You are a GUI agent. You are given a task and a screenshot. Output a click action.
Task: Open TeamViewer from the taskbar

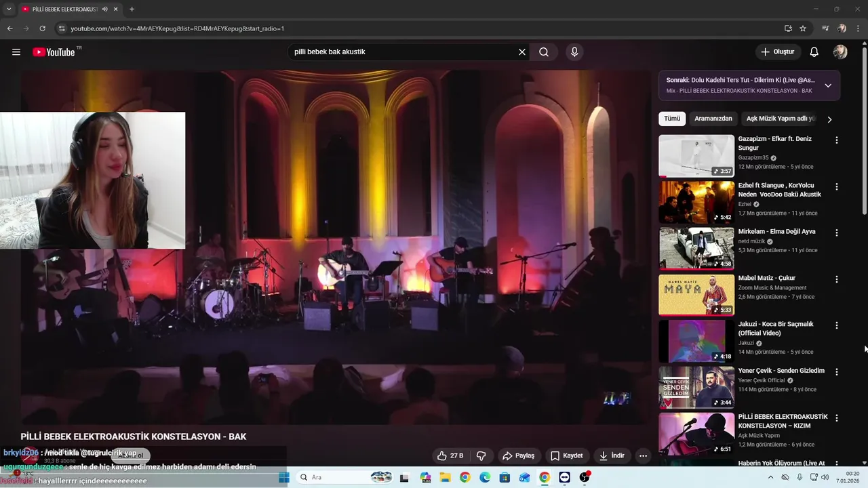(565, 477)
